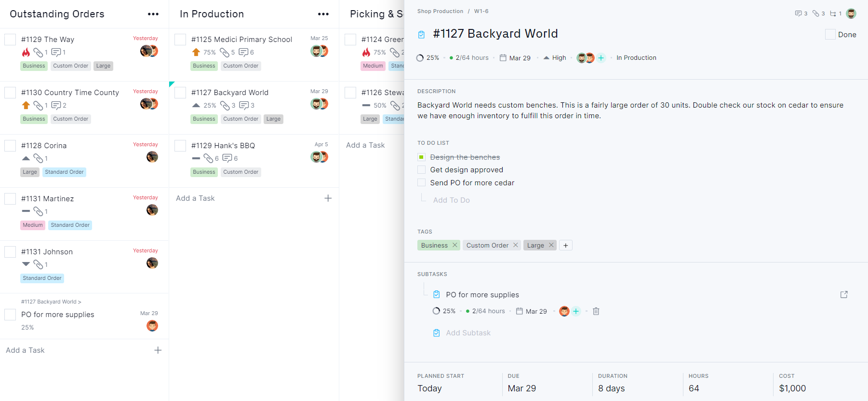Edit Due Mar 29 field in footer
Image resolution: width=868 pixels, height=401 pixels.
(x=521, y=388)
